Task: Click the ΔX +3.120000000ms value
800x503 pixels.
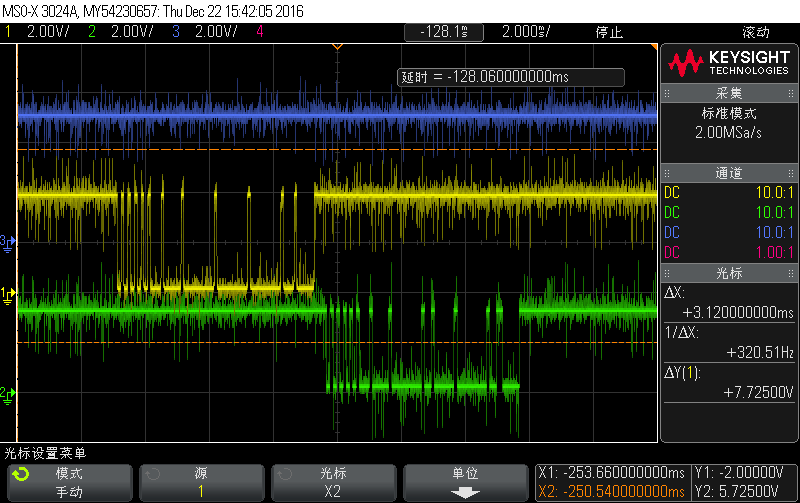Action: pos(738,312)
